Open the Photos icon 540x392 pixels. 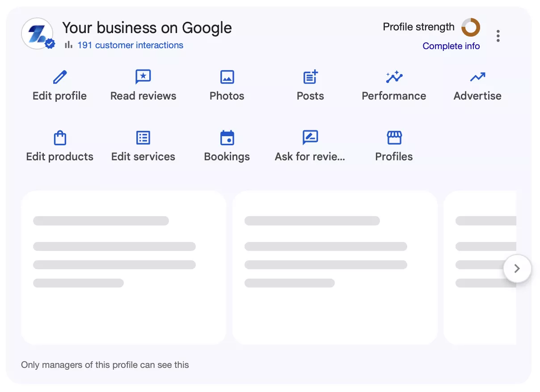tap(227, 77)
